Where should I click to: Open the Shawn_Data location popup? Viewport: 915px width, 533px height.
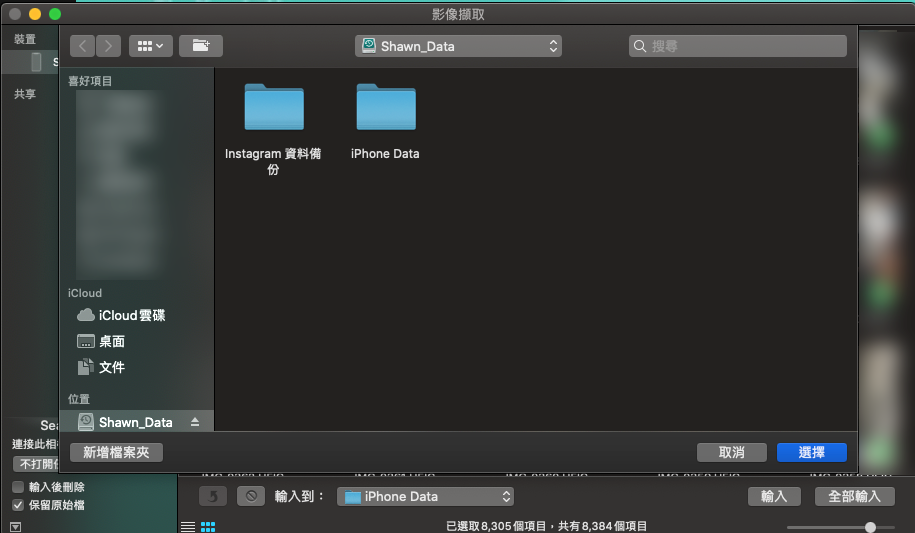pyautogui.click(x=458, y=46)
